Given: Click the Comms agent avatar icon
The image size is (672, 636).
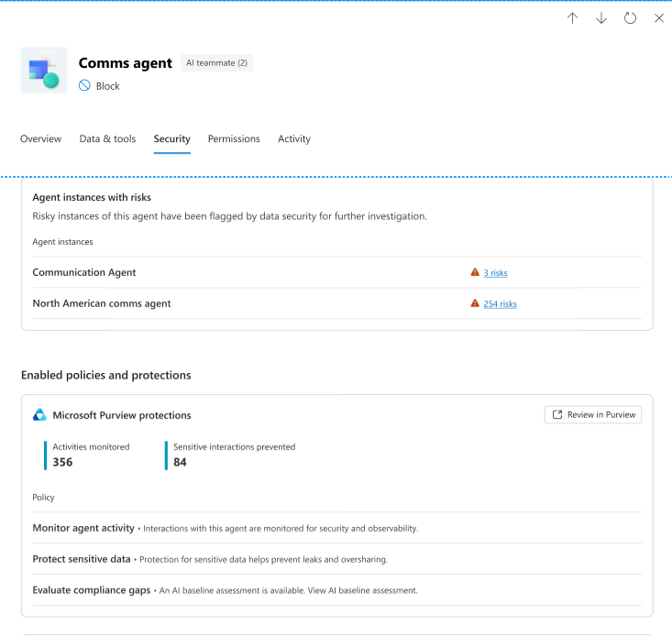Looking at the screenshot, I should point(44,71).
